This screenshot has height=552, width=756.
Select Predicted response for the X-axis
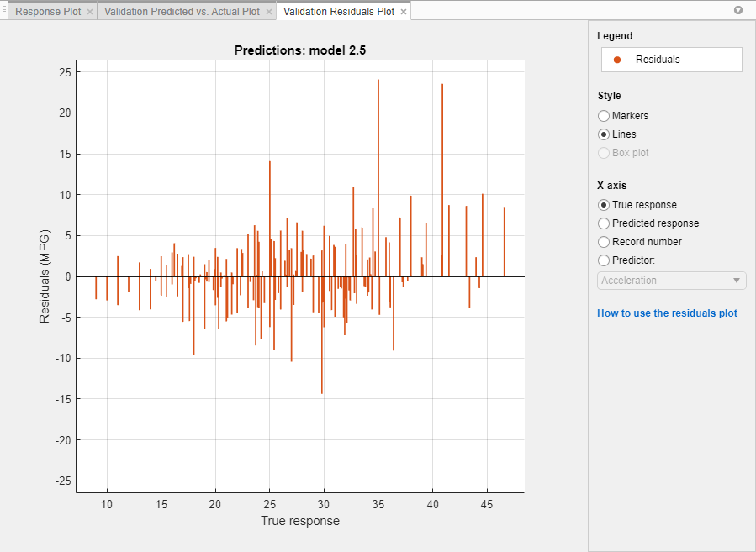tap(604, 223)
